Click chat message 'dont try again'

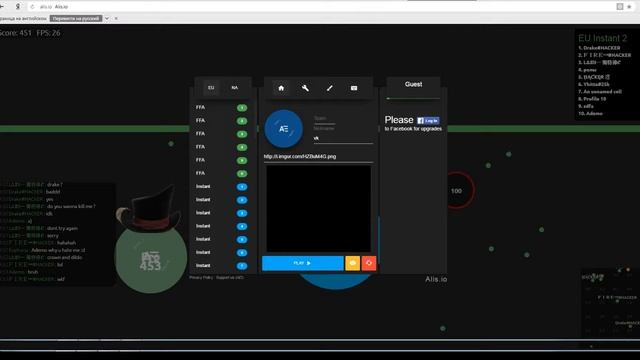[62, 229]
